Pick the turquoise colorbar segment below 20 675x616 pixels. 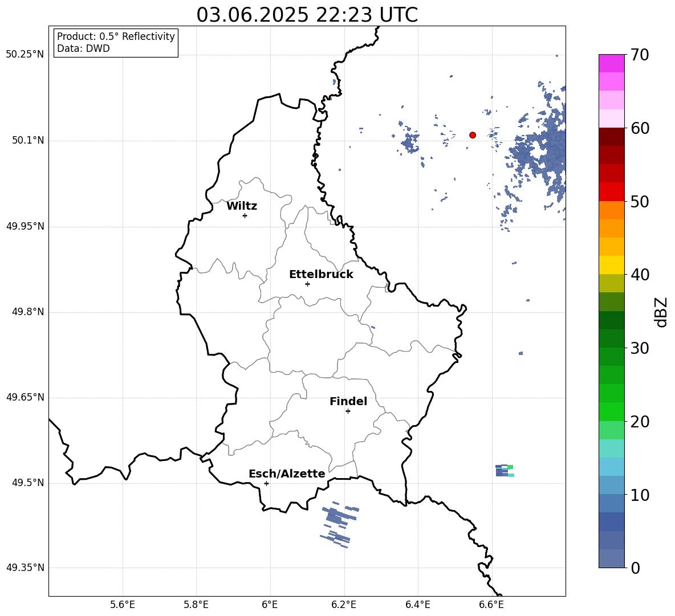click(x=611, y=448)
